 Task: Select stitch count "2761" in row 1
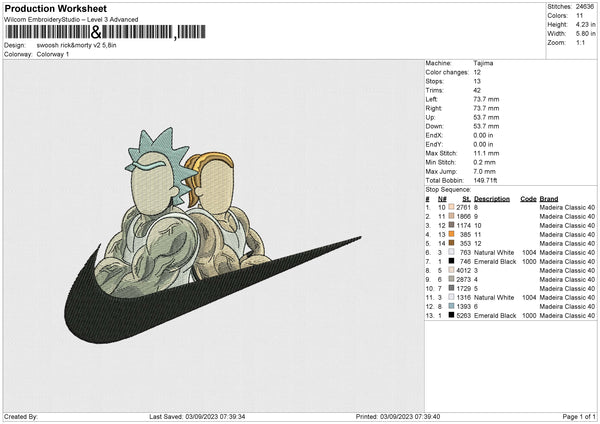point(463,207)
